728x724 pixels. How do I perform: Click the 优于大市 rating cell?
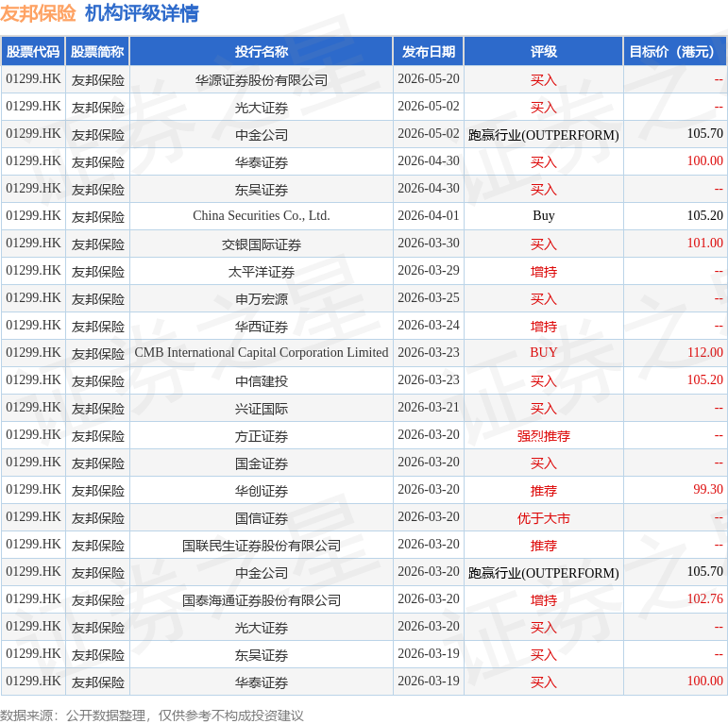(544, 518)
